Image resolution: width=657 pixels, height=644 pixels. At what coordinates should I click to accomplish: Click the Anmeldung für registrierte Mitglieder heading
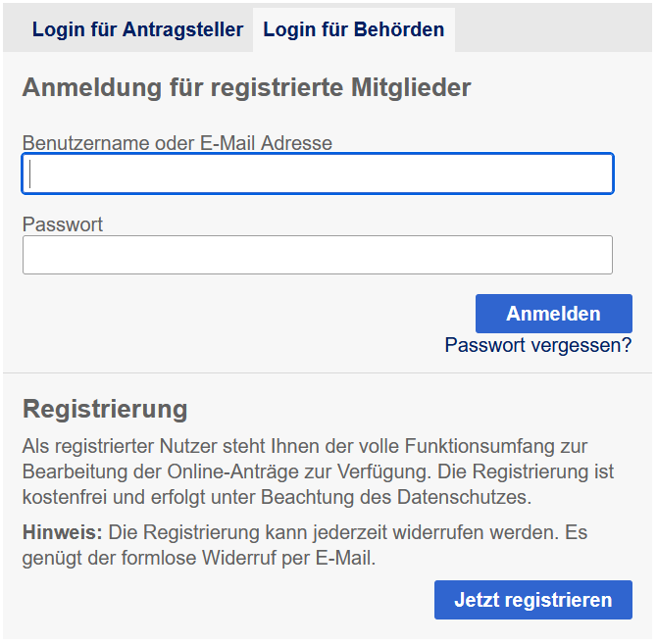pos(246,87)
